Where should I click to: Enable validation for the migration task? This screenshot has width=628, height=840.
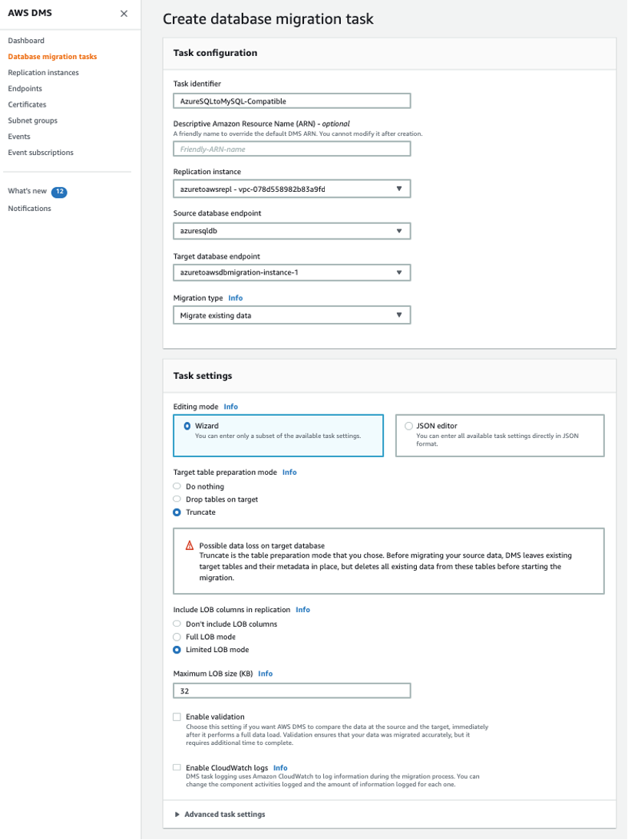pos(177,716)
